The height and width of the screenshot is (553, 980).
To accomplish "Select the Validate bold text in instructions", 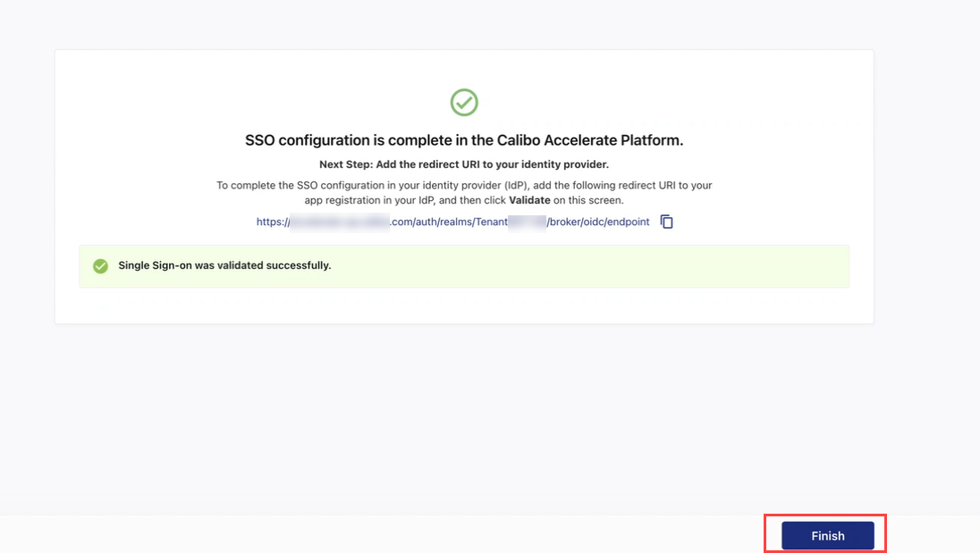I will tap(530, 200).
